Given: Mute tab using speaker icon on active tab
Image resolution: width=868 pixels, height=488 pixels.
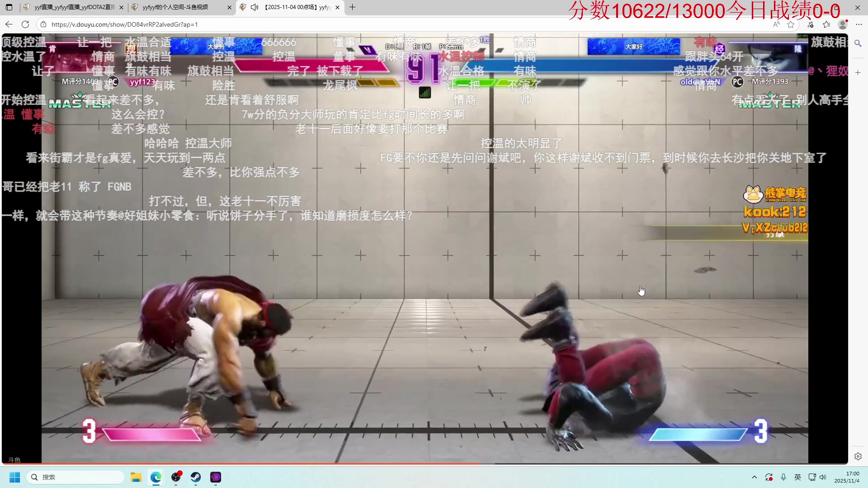Looking at the screenshot, I should (255, 7).
